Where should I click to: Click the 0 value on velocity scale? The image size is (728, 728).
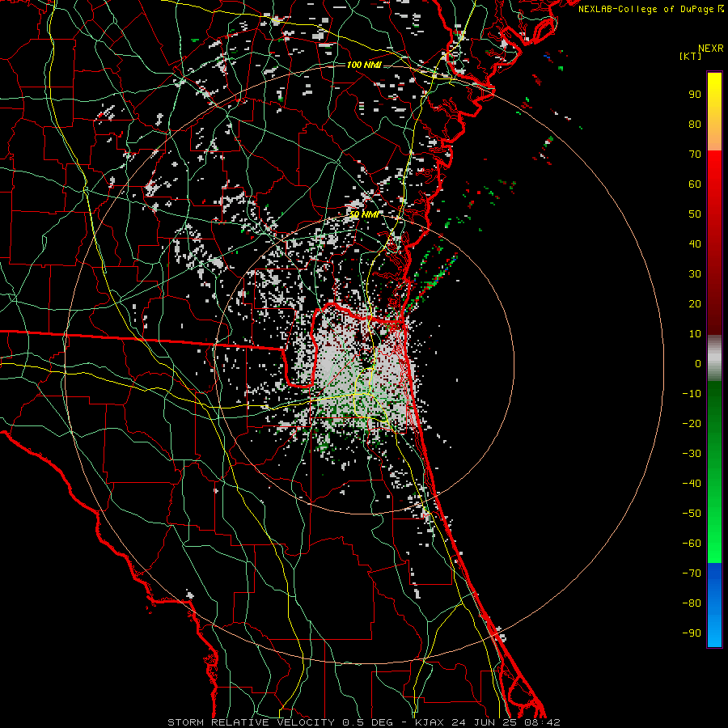point(698,363)
